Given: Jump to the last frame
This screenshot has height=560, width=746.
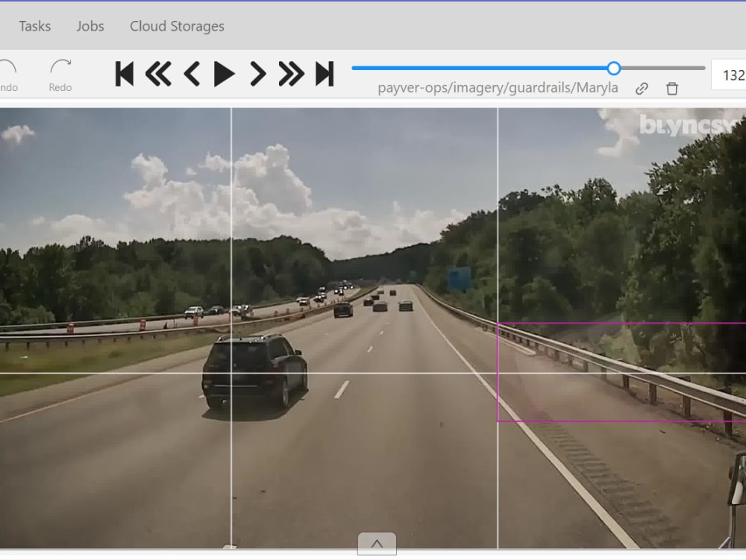Looking at the screenshot, I should coord(325,74).
